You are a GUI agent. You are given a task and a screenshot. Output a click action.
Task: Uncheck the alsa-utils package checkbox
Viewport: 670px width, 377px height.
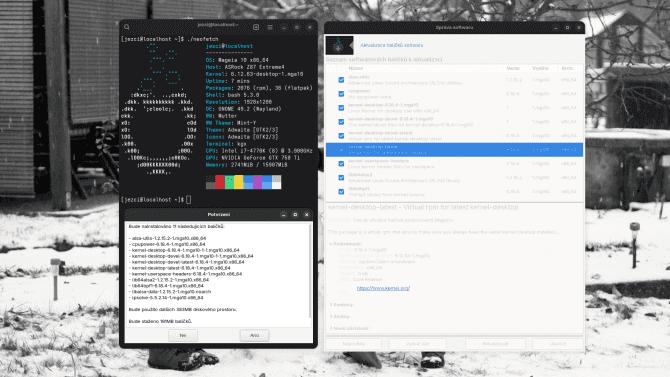pyautogui.click(x=341, y=80)
